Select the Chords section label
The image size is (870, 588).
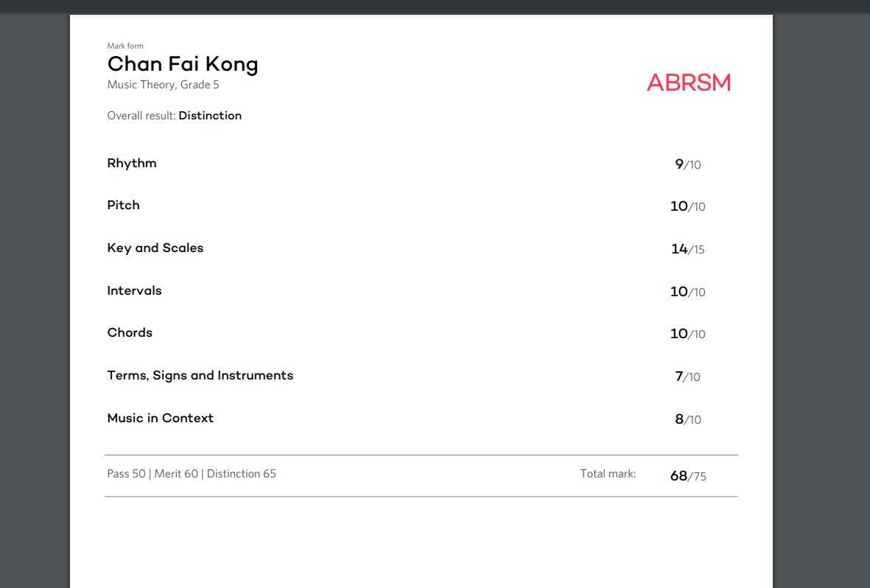coord(130,332)
